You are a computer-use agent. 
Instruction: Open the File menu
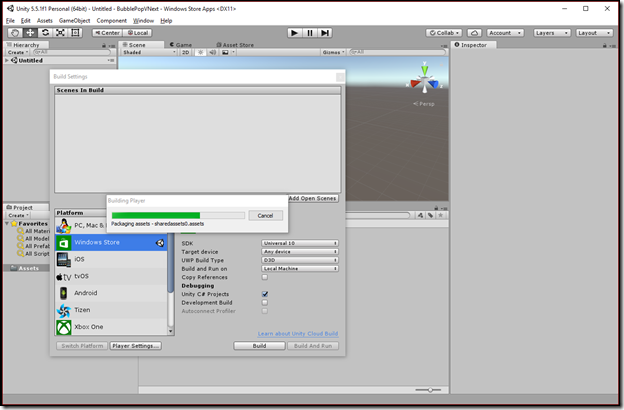tap(10, 21)
